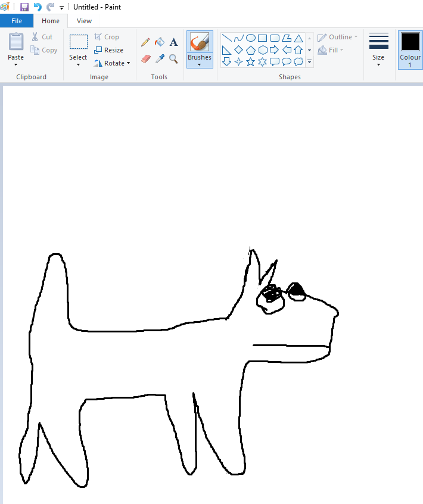The width and height of the screenshot is (423, 504).
Task: Choose the Six-point star shape
Action: [x=263, y=62]
